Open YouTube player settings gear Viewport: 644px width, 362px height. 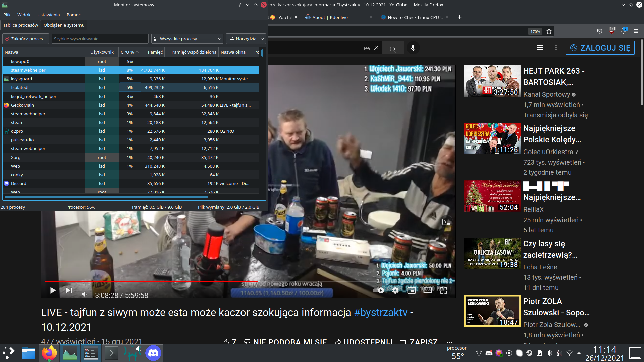(395, 290)
